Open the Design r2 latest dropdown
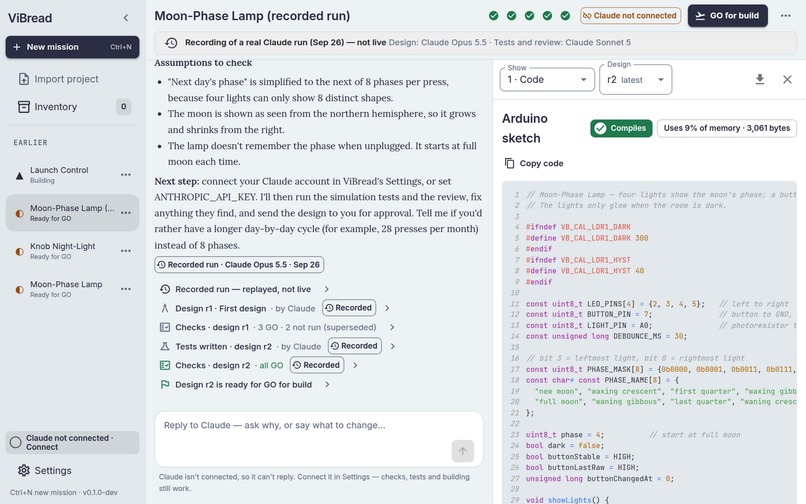 (635, 80)
